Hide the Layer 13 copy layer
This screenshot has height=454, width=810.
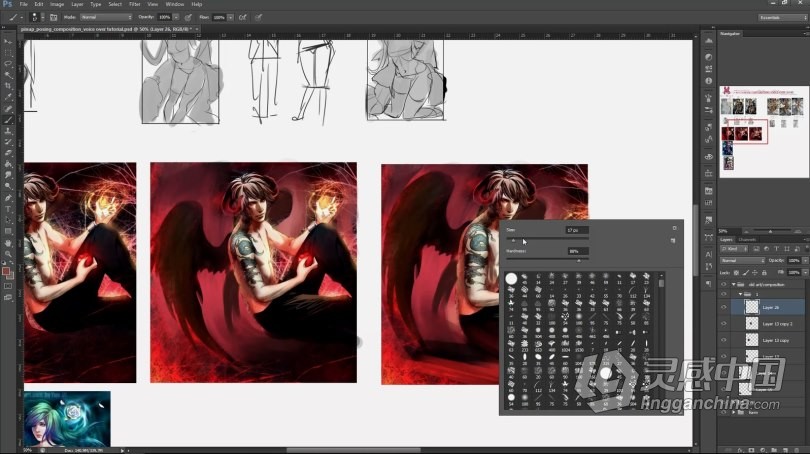click(x=724, y=340)
